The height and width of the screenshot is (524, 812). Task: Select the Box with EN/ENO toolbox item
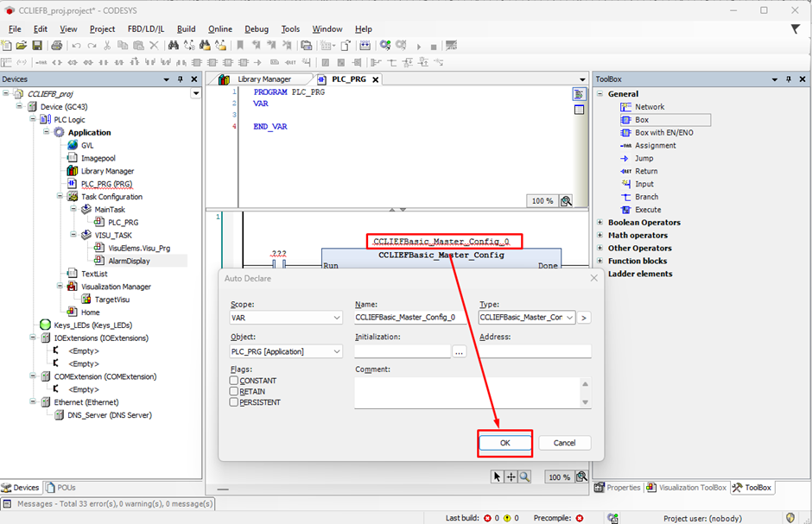pyautogui.click(x=664, y=132)
